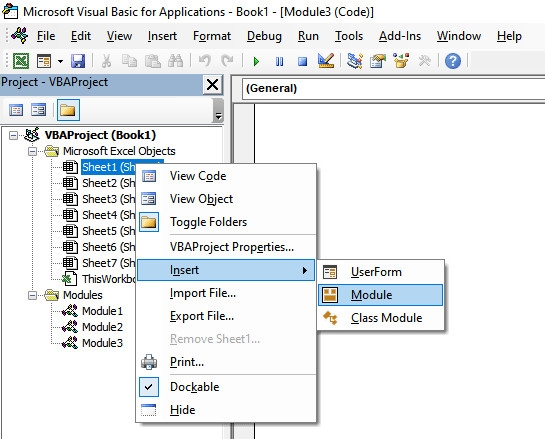Image resolution: width=545 pixels, height=439 pixels.
Task: Click the Toolbox hammer-wrench icon
Action: [424, 61]
